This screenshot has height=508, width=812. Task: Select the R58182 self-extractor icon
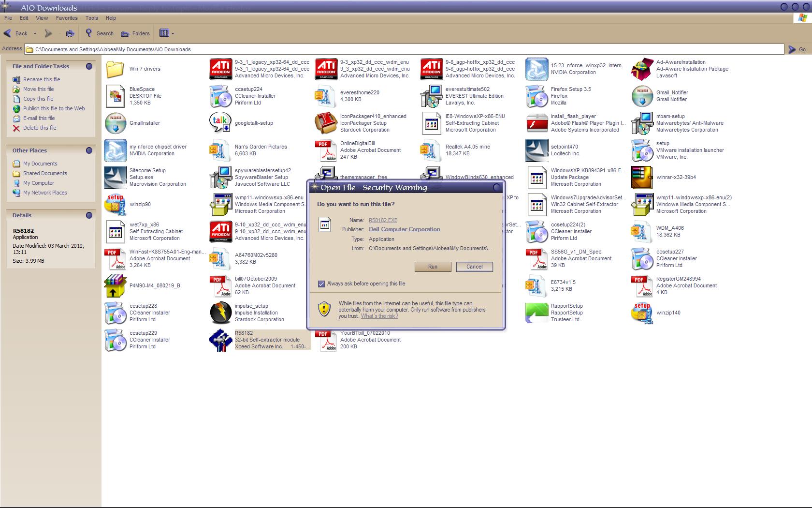[x=220, y=340]
